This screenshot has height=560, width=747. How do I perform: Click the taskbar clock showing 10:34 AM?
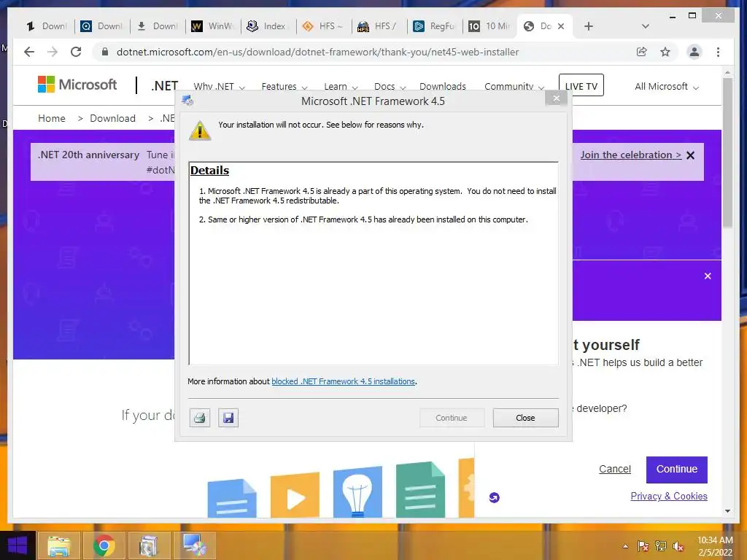click(715, 546)
